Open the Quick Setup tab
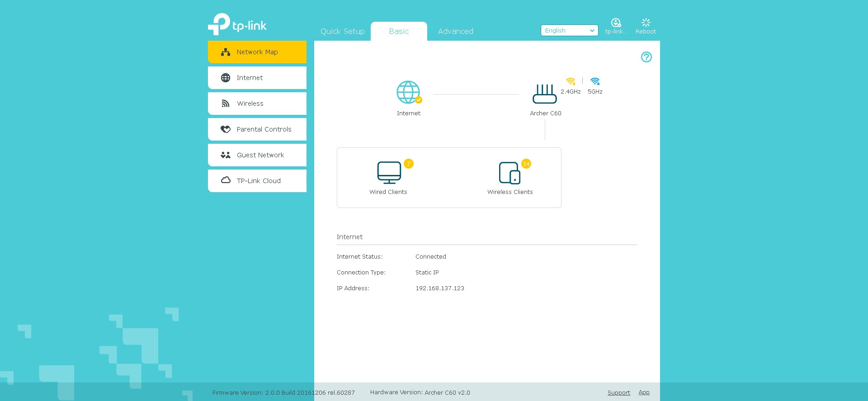The height and width of the screenshot is (401, 868). (342, 31)
